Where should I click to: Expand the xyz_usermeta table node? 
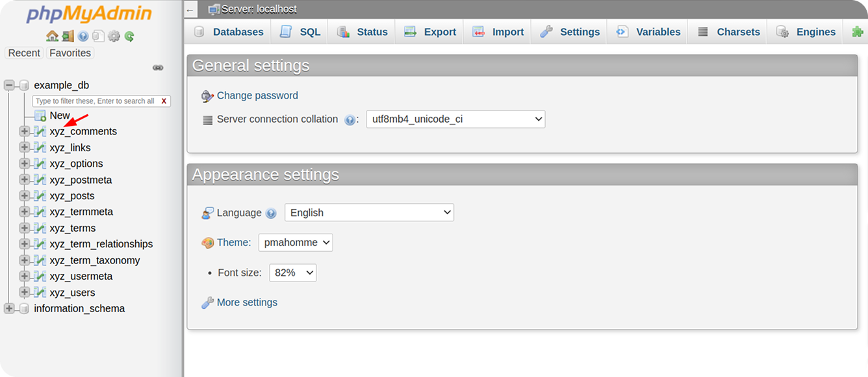pos(25,276)
